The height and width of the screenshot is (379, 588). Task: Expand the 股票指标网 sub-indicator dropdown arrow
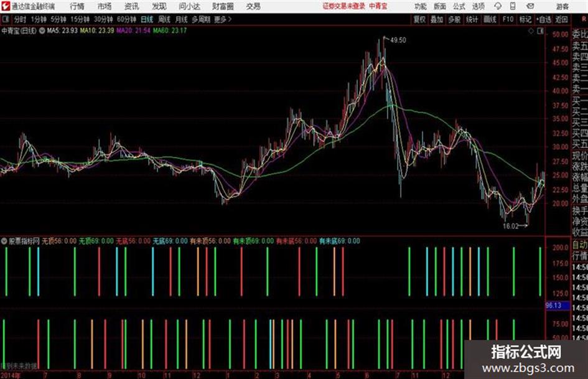point(4,241)
